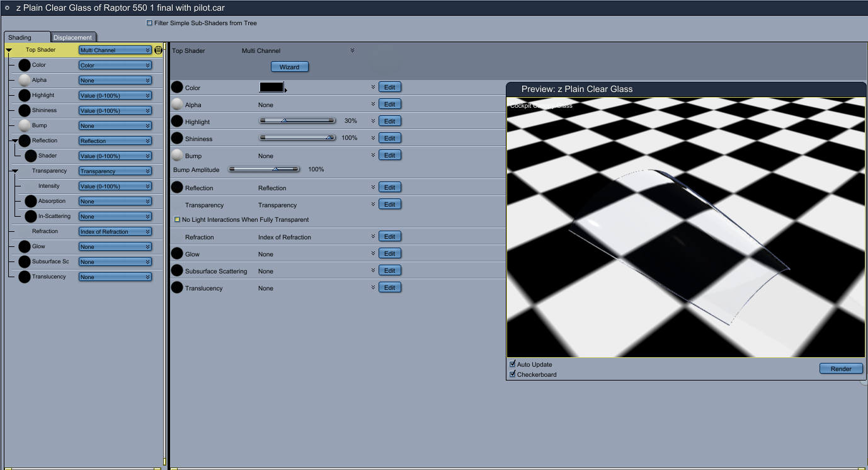Click the Translucency sphere icon in center panel
The width and height of the screenshot is (868, 470).
point(177,288)
